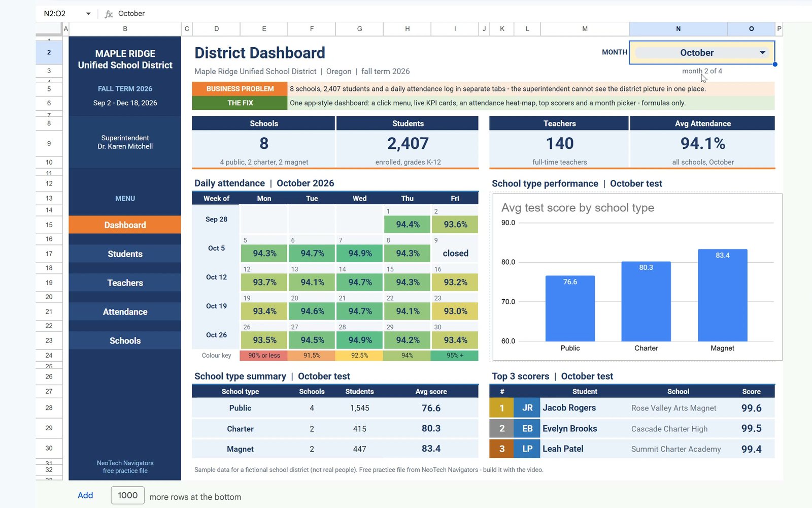Click the gold rank 1 badge

pyautogui.click(x=502, y=408)
